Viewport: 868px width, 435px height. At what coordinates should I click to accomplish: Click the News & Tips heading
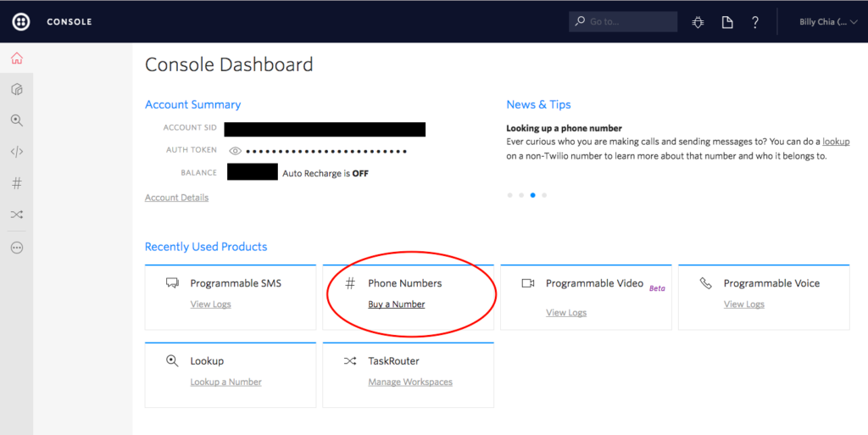(538, 104)
